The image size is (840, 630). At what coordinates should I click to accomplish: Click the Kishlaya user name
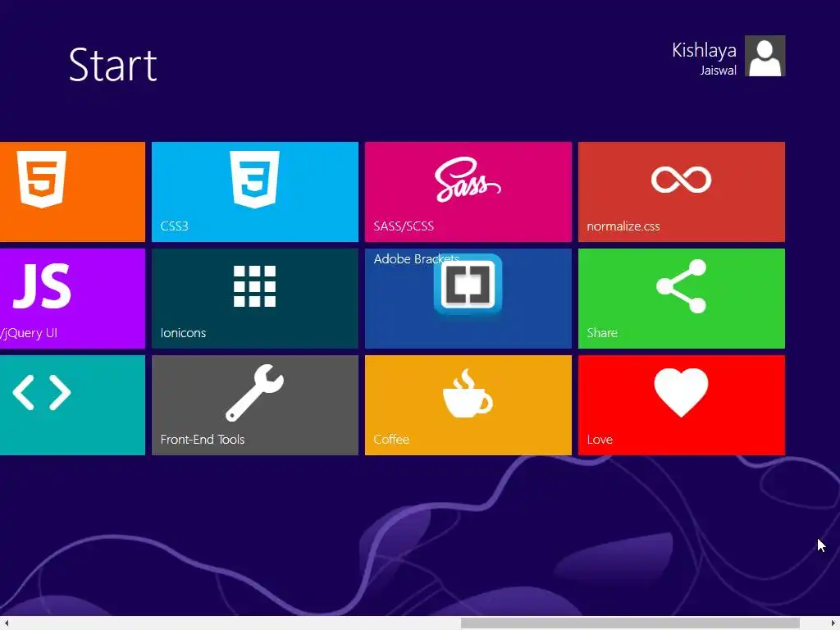[x=704, y=50]
